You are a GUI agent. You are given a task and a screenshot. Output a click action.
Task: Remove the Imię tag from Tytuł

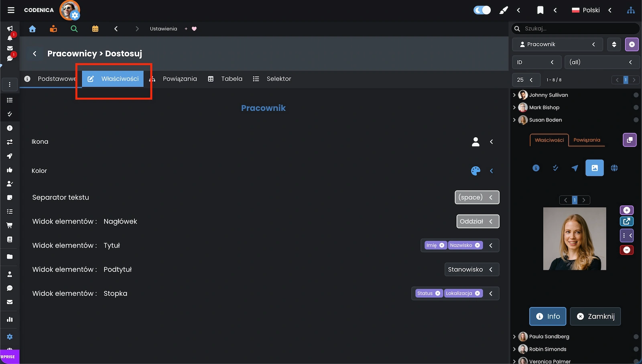442,245
